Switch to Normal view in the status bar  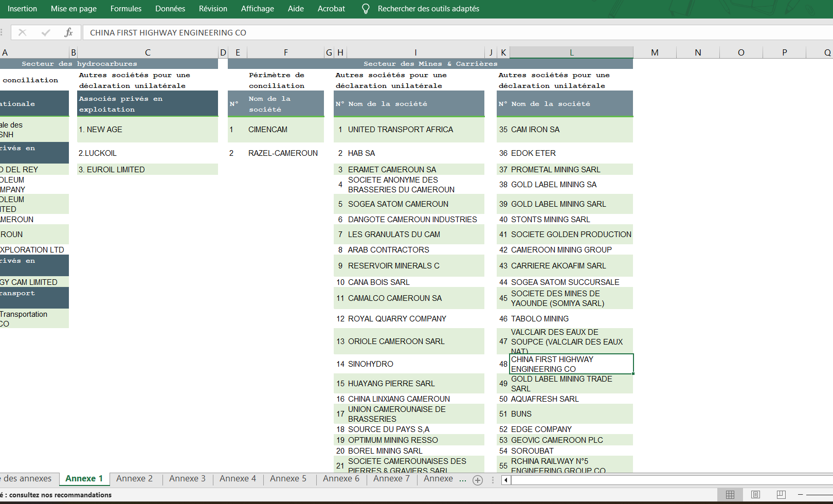[x=730, y=495]
